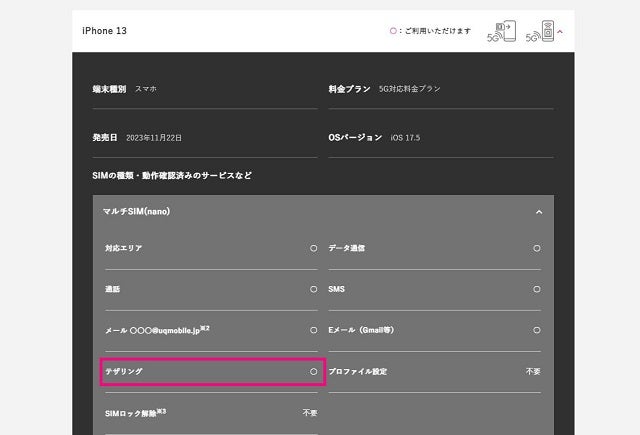Click the circle mark for データ通信
The width and height of the screenshot is (640, 435).
click(536, 248)
